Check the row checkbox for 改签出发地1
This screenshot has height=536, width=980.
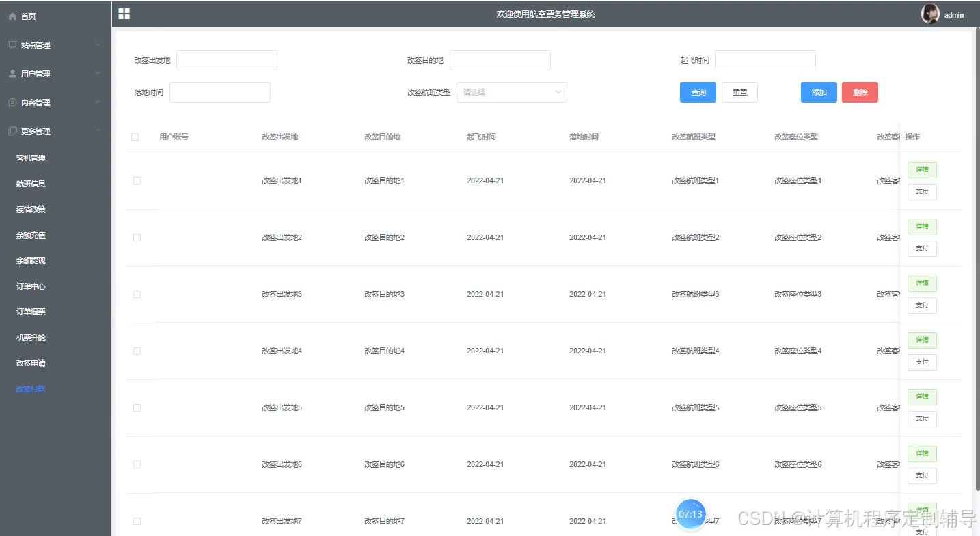(x=137, y=180)
